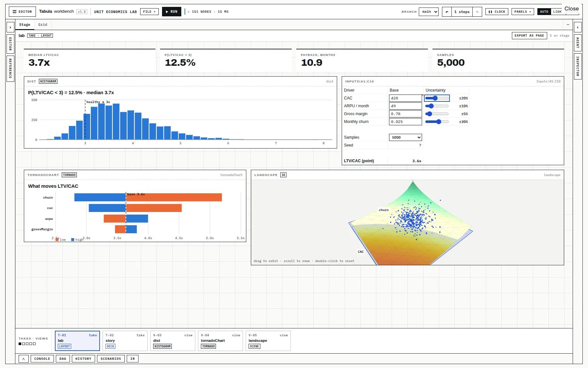Switch to the Grid tab
The image size is (588, 368).
tap(42, 25)
